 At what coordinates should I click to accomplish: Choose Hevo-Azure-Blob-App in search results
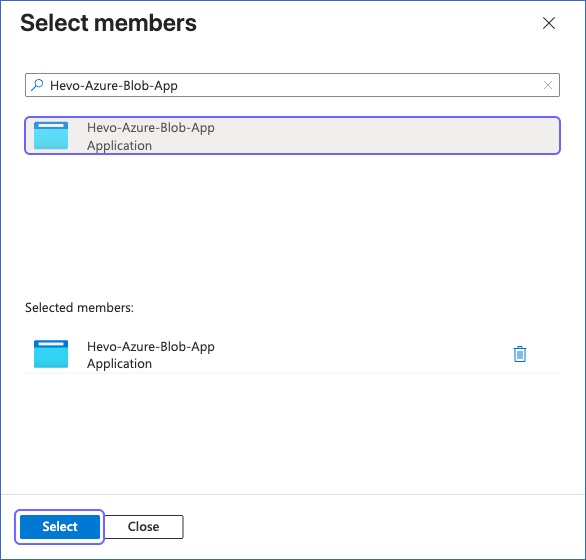coord(292,135)
